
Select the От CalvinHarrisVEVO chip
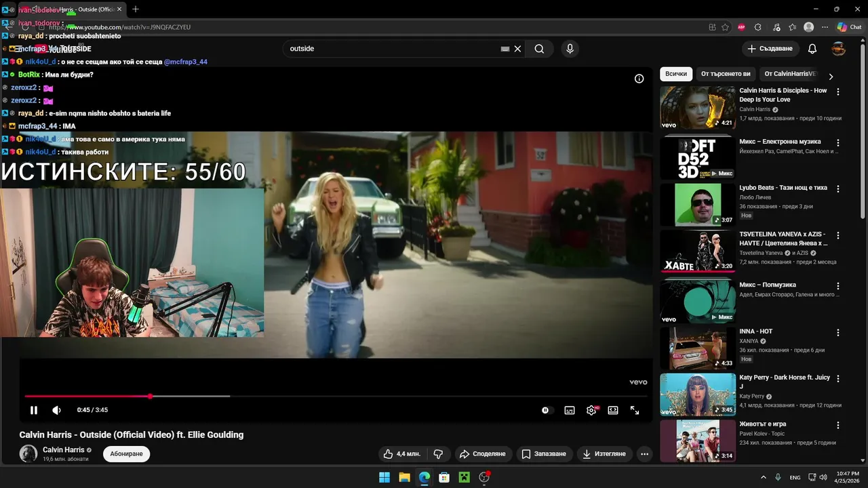(x=790, y=74)
